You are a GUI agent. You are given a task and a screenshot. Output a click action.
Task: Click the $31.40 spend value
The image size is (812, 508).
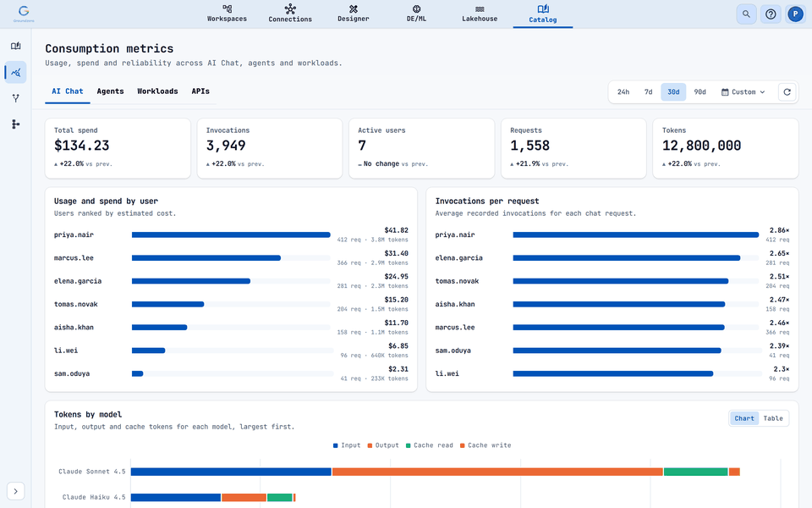point(396,253)
